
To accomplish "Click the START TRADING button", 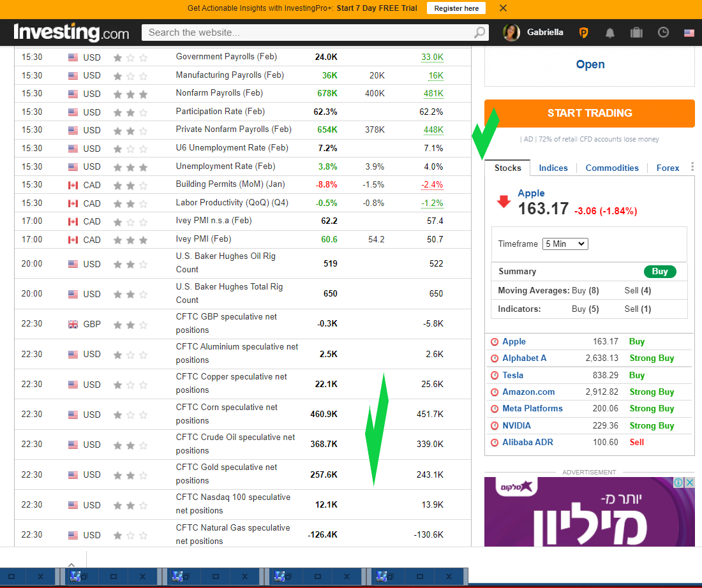I will coord(589,114).
